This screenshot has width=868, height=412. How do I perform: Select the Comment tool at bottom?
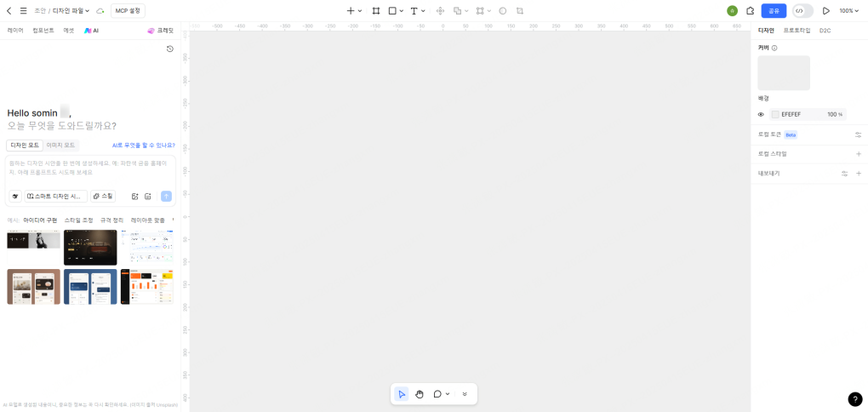[x=437, y=394]
